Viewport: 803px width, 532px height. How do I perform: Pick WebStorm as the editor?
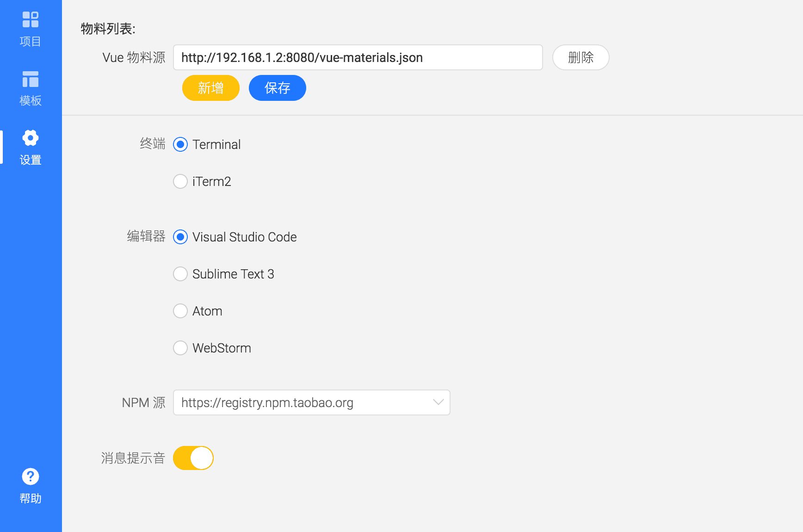click(x=180, y=348)
